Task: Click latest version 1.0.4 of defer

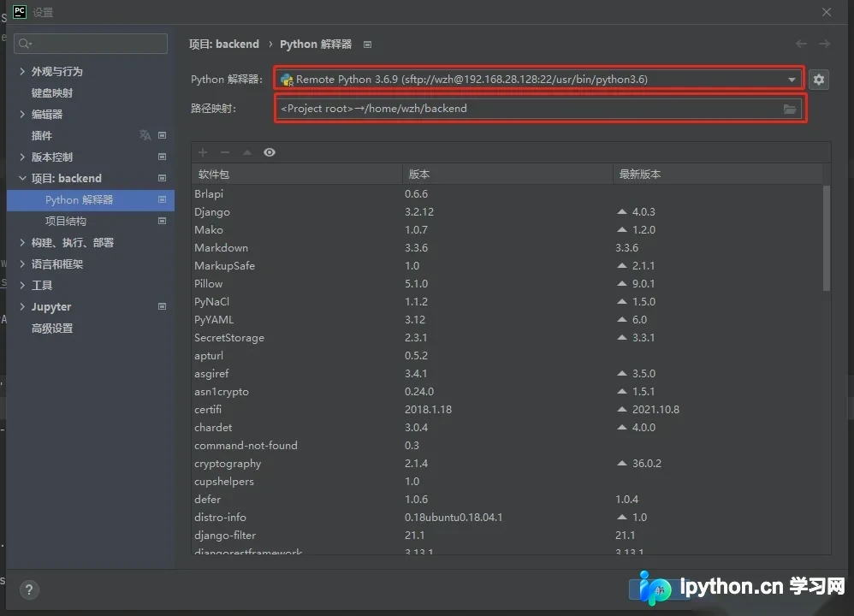Action: [x=627, y=500]
